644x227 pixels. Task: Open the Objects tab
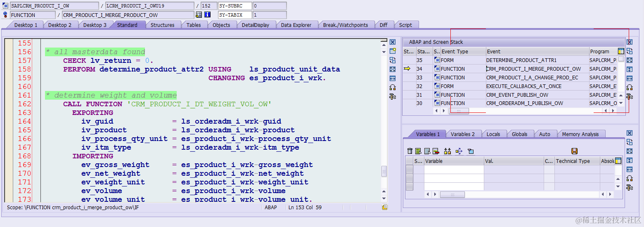tap(221, 25)
